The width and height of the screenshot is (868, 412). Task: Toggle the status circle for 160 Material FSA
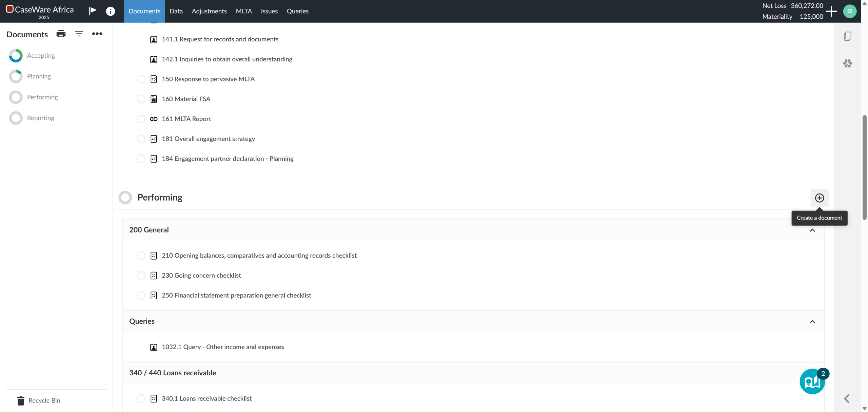point(141,99)
